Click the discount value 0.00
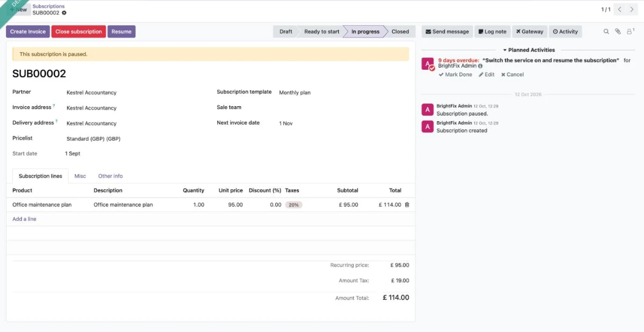 point(275,205)
